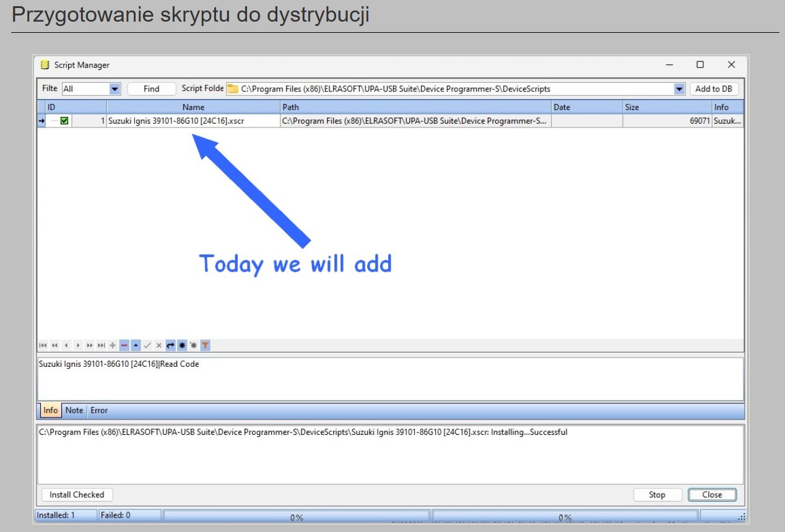Screen dimensions: 785x532
Task: Click the Find button
Action: pos(151,89)
